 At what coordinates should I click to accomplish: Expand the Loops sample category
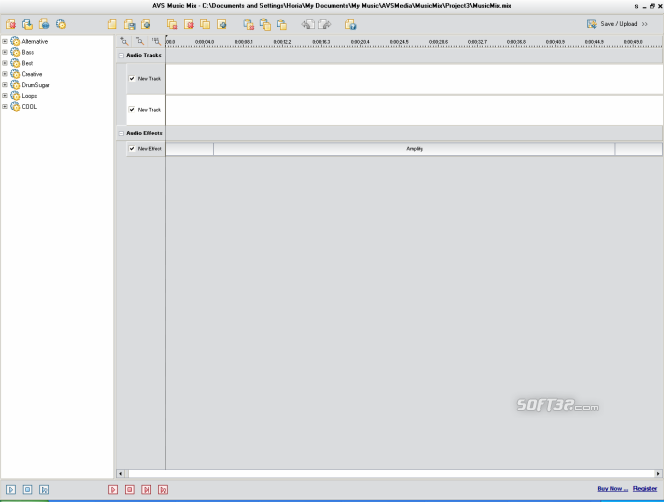(x=5, y=96)
